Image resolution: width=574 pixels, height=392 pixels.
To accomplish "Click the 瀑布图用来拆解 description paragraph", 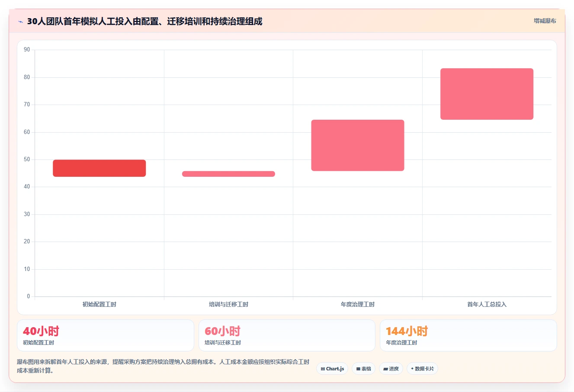I will point(164,366).
